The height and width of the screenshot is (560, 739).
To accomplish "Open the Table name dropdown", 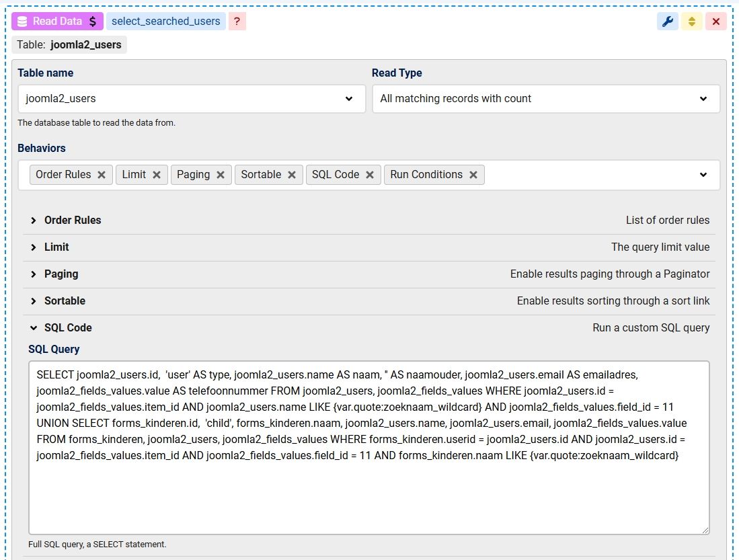I will point(192,99).
